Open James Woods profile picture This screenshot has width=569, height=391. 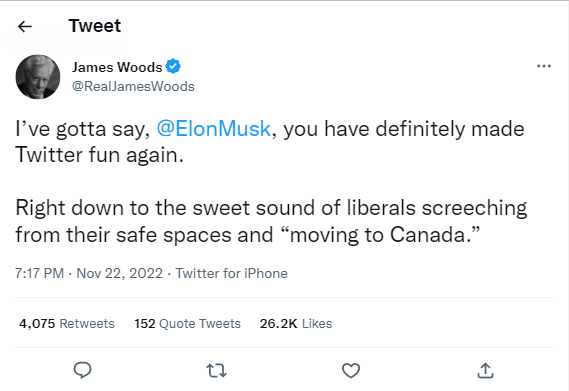click(x=38, y=77)
